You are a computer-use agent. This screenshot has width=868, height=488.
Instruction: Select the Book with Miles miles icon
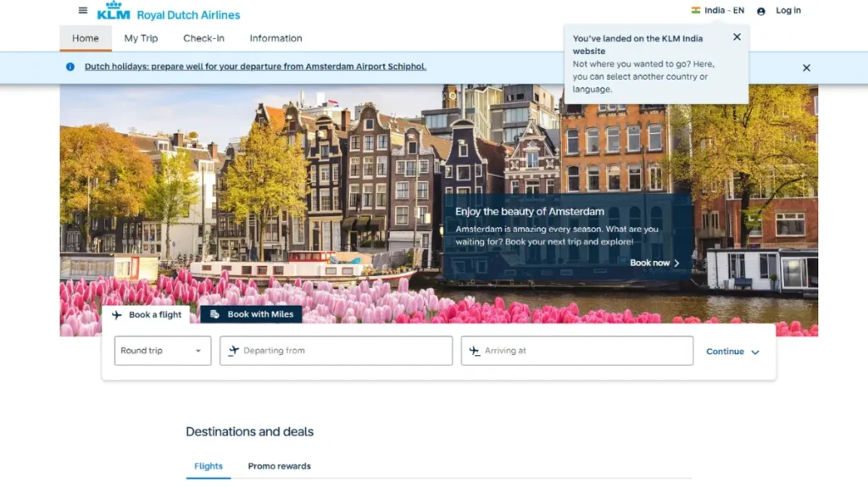pos(213,313)
